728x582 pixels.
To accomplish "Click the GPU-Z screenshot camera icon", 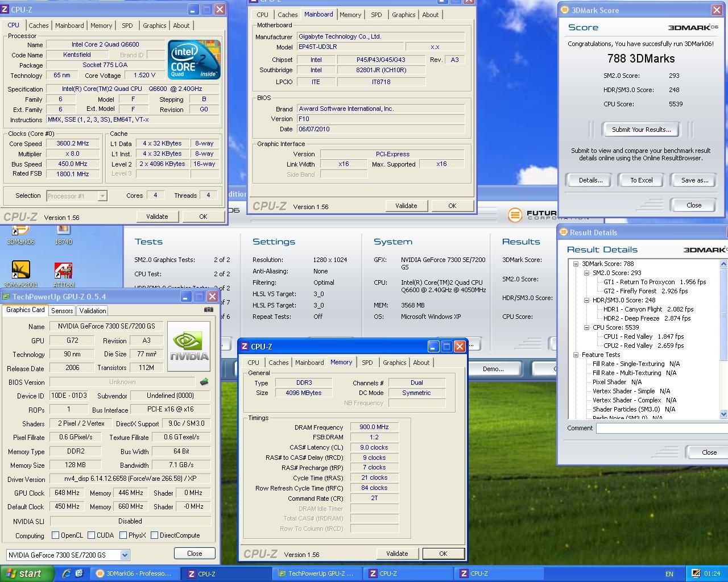I will click(209, 310).
